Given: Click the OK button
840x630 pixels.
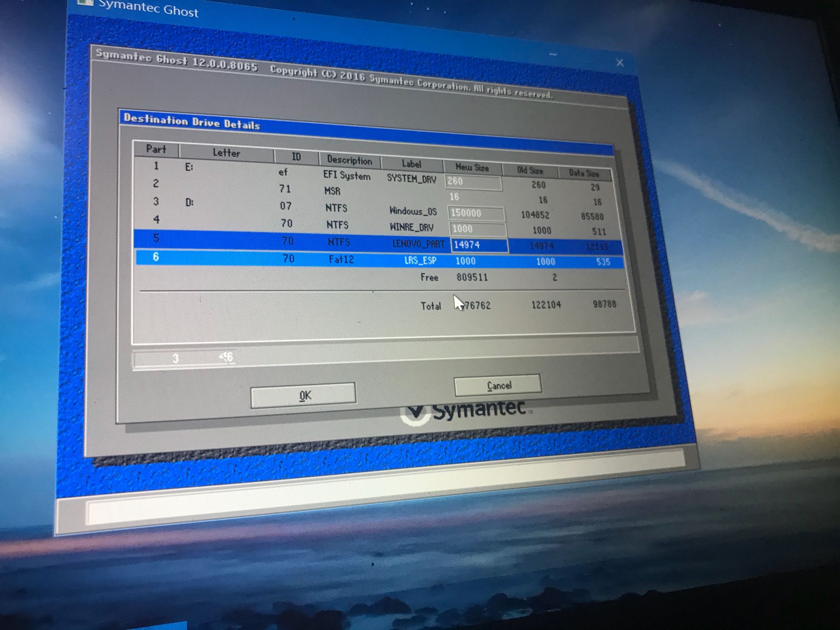Looking at the screenshot, I should pyautogui.click(x=303, y=395).
